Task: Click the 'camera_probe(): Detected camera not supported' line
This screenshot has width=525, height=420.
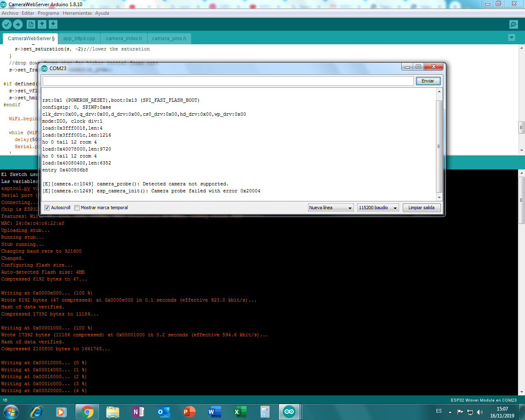Action: [x=135, y=184]
